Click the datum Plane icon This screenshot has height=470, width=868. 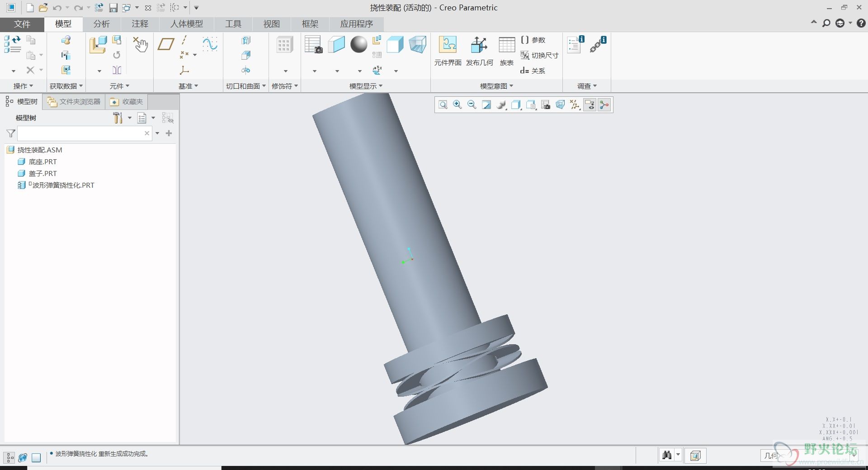pyautogui.click(x=166, y=44)
